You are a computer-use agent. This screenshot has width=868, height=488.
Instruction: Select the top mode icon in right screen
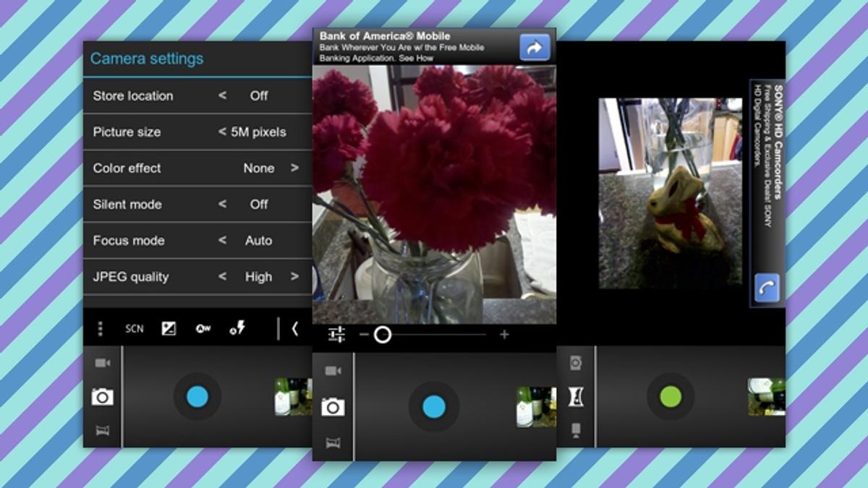pyautogui.click(x=576, y=363)
